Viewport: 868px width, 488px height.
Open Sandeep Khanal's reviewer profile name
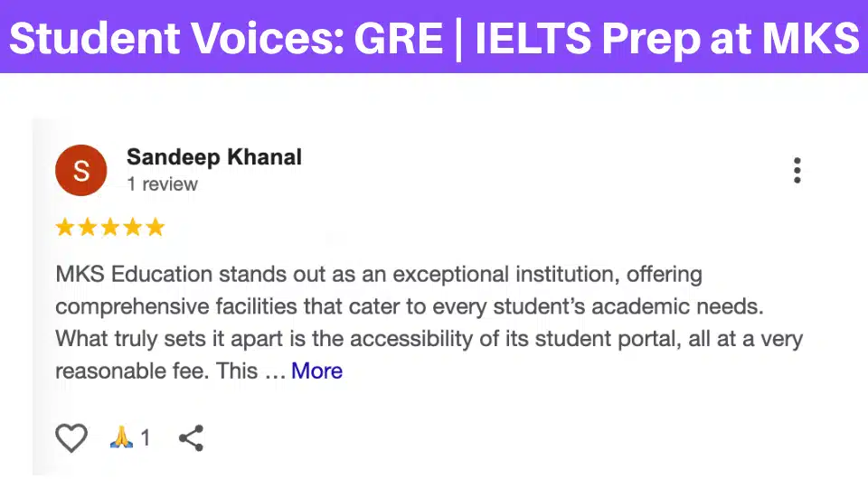pyautogui.click(x=214, y=157)
